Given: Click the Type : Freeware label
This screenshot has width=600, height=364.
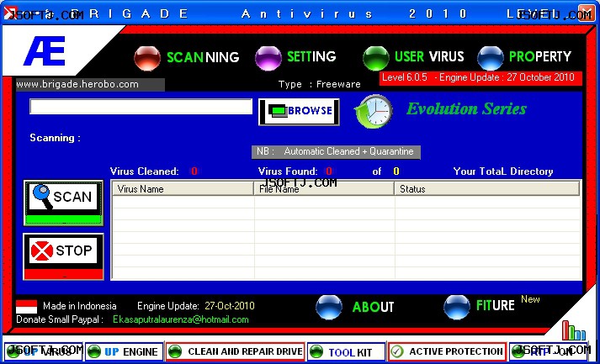Looking at the screenshot, I should tap(320, 84).
